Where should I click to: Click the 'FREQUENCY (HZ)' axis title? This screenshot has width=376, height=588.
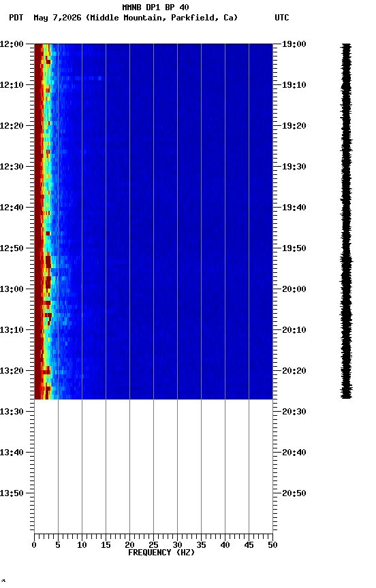pos(161,553)
